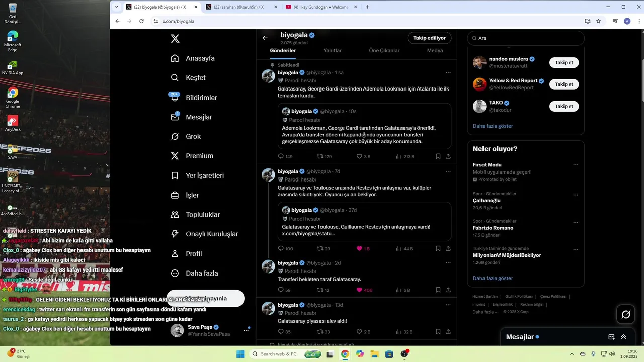The height and width of the screenshot is (362, 644).
Task: Like 'piyasası alev aldı' post 2 B
Action: 363,331
